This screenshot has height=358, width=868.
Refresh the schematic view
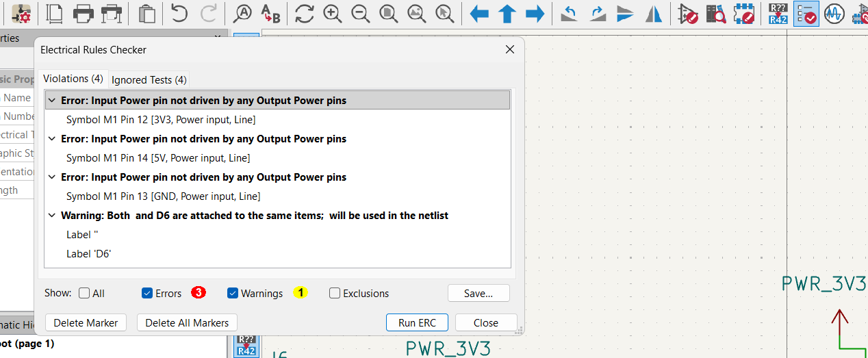pos(305,13)
